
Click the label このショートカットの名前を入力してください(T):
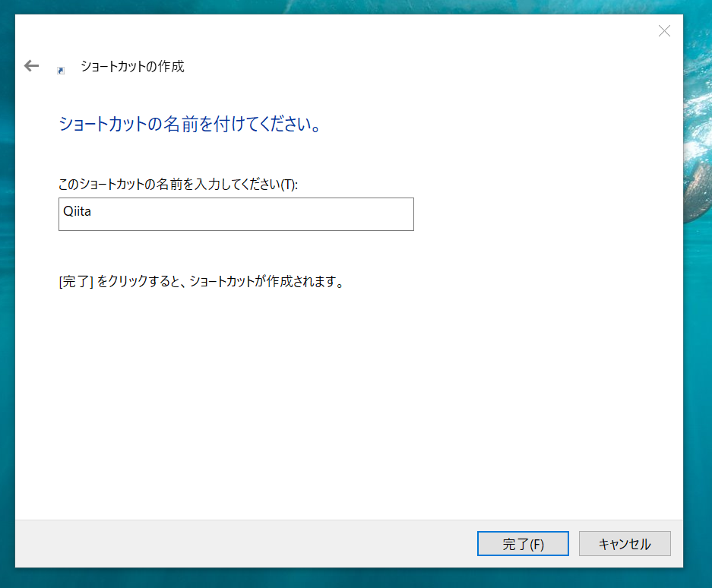[x=178, y=185]
